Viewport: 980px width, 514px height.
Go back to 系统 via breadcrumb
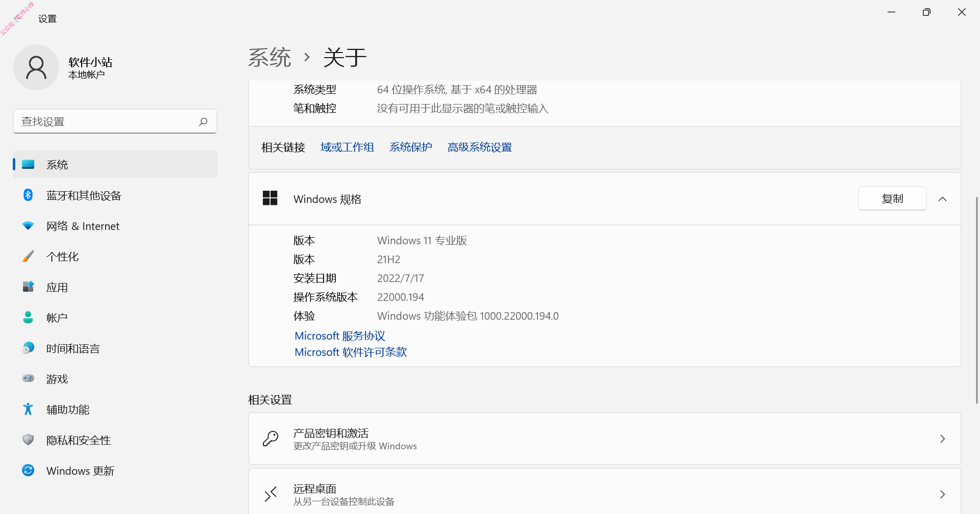[269, 57]
